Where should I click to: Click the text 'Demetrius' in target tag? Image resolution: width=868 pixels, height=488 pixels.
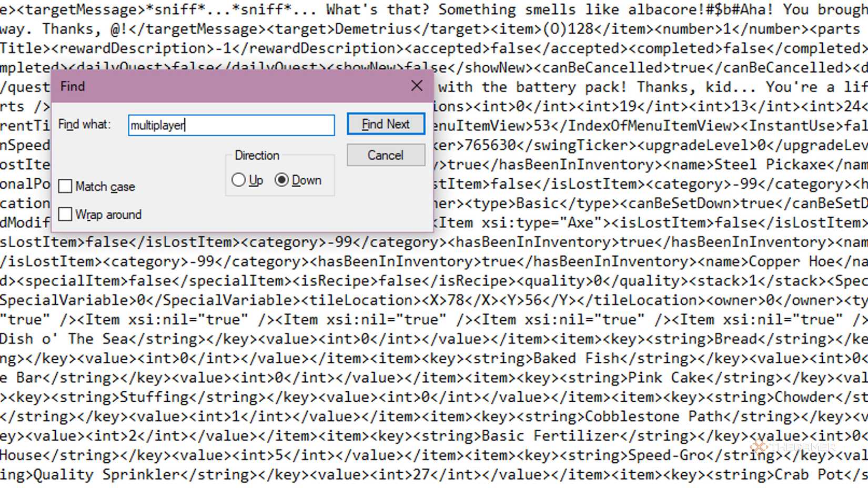[x=373, y=29]
